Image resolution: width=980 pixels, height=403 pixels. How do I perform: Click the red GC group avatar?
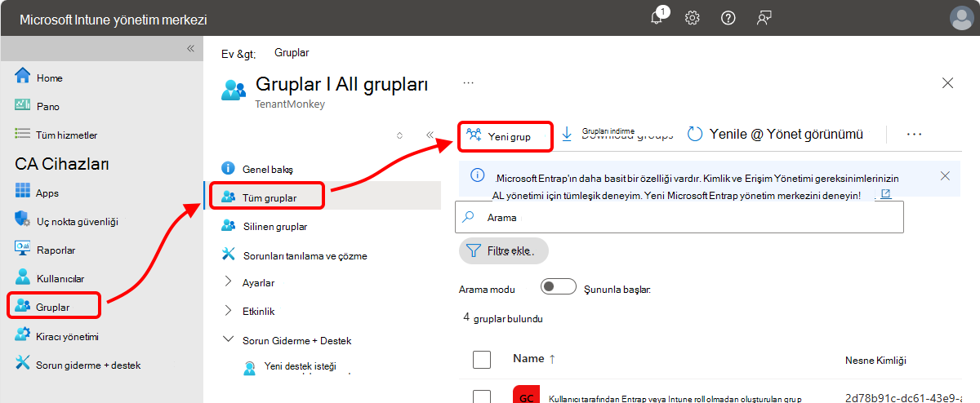click(526, 396)
